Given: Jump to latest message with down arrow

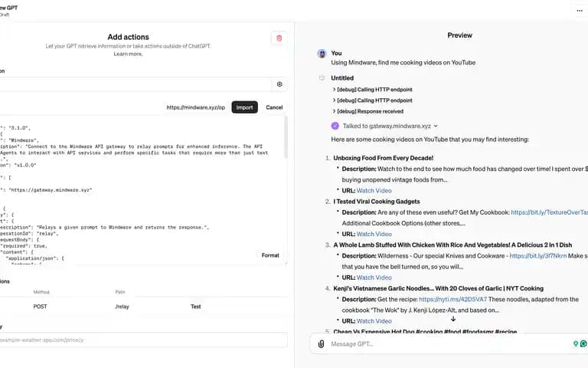Looking at the screenshot, I should click(453, 319).
